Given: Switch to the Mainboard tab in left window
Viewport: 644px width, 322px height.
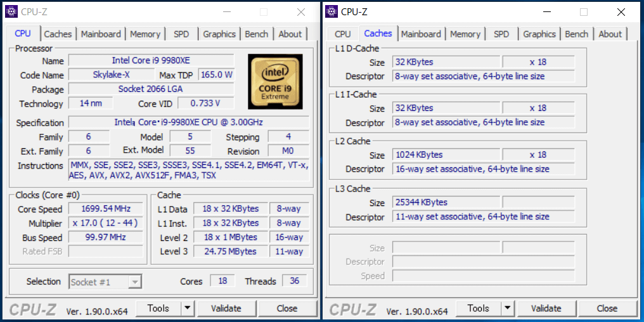Looking at the screenshot, I should click(101, 34).
